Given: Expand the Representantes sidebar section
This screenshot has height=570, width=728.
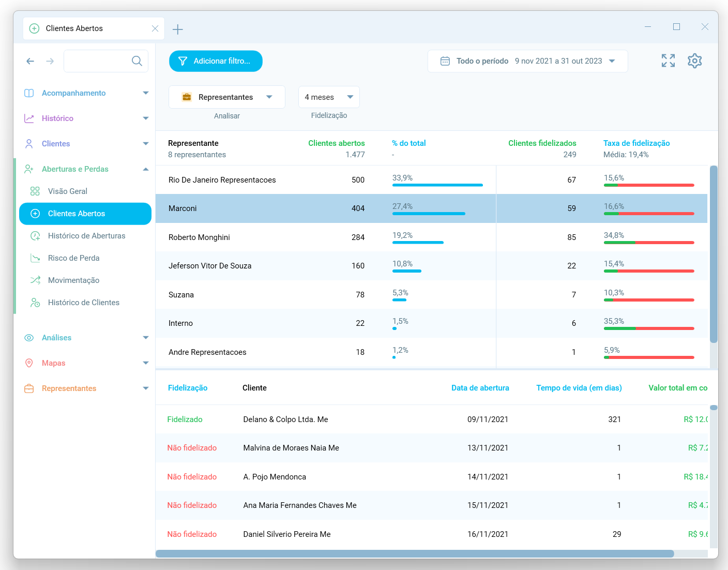Looking at the screenshot, I should [x=146, y=388].
